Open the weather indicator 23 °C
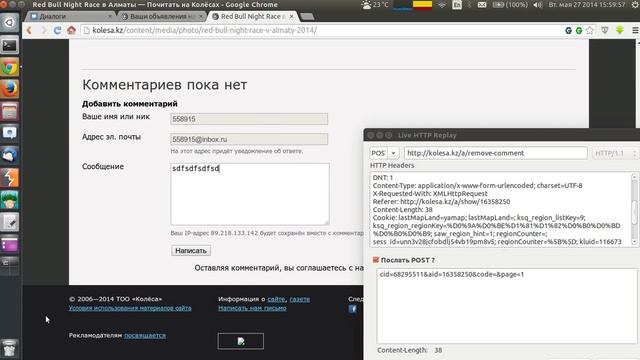This screenshot has width=640, height=360. [375, 5]
